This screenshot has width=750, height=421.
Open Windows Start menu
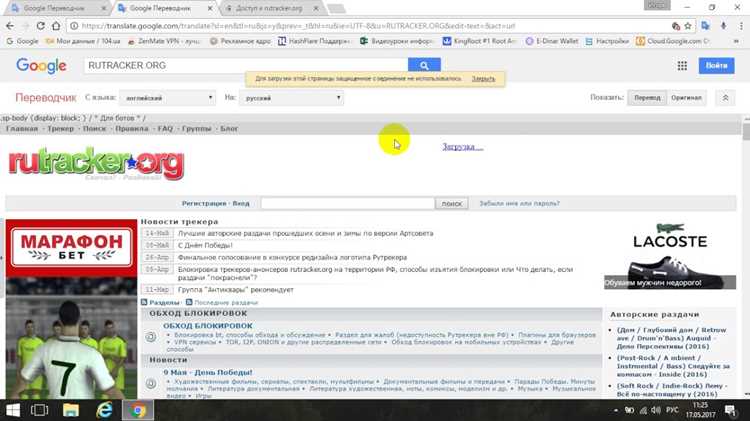click(13, 410)
